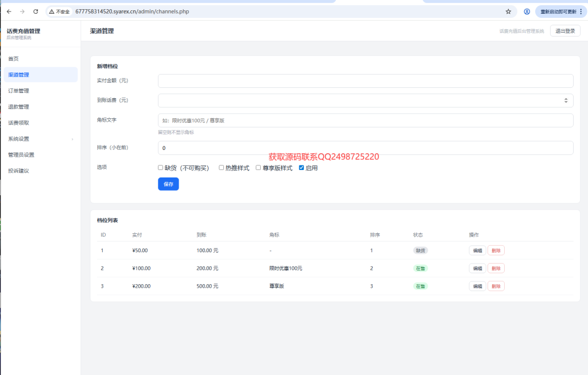588x375 pixels.
Task: Click the 渠道管理 page heading
Action: click(x=102, y=31)
